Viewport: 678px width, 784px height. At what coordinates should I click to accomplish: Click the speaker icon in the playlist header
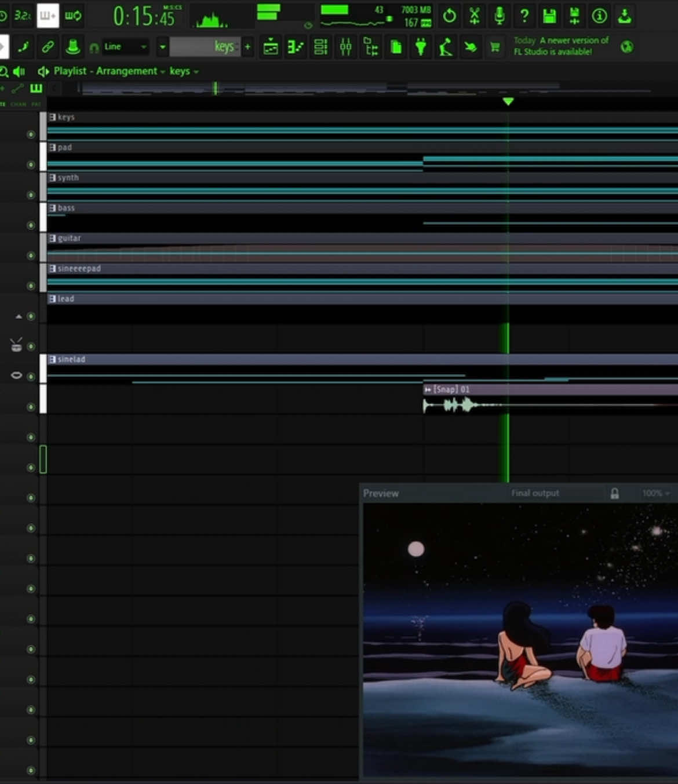[x=19, y=71]
